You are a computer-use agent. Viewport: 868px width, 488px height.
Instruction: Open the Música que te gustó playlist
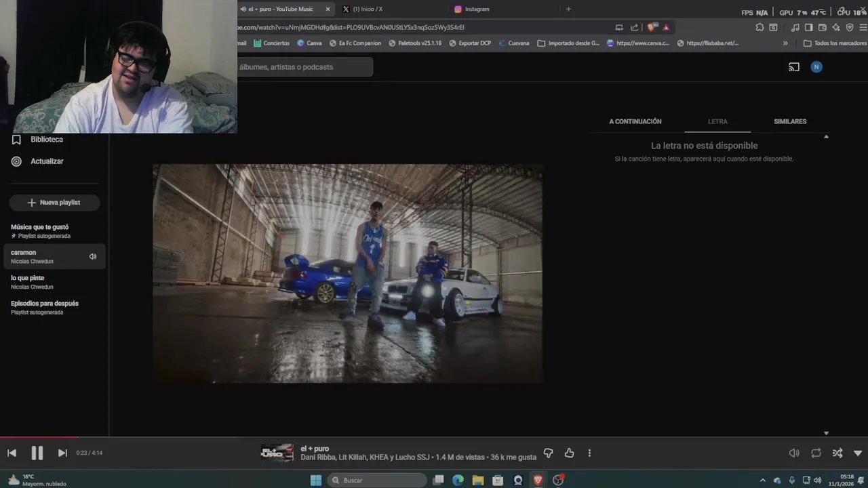click(54, 231)
